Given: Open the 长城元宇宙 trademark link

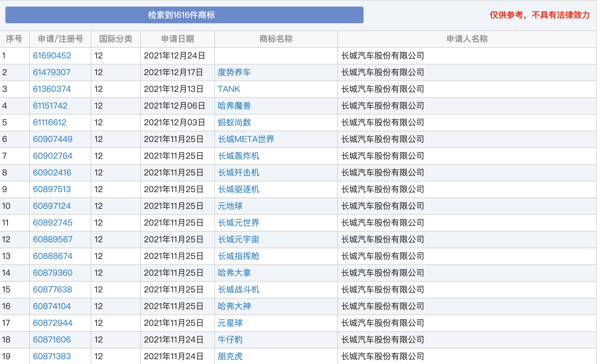Looking at the screenshot, I should 239,239.
